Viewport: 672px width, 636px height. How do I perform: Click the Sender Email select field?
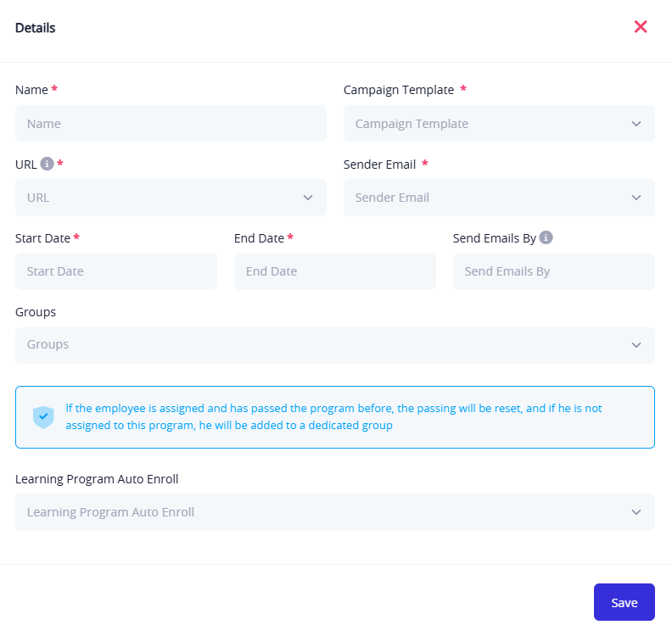(x=484, y=198)
